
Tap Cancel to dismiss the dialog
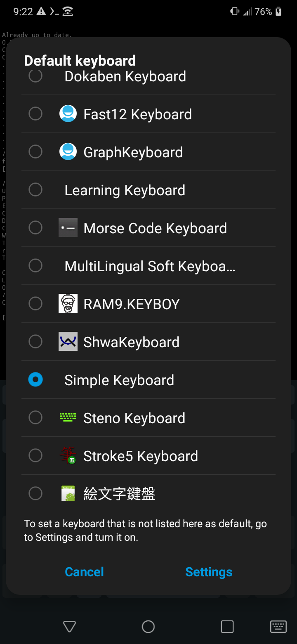pyautogui.click(x=84, y=572)
